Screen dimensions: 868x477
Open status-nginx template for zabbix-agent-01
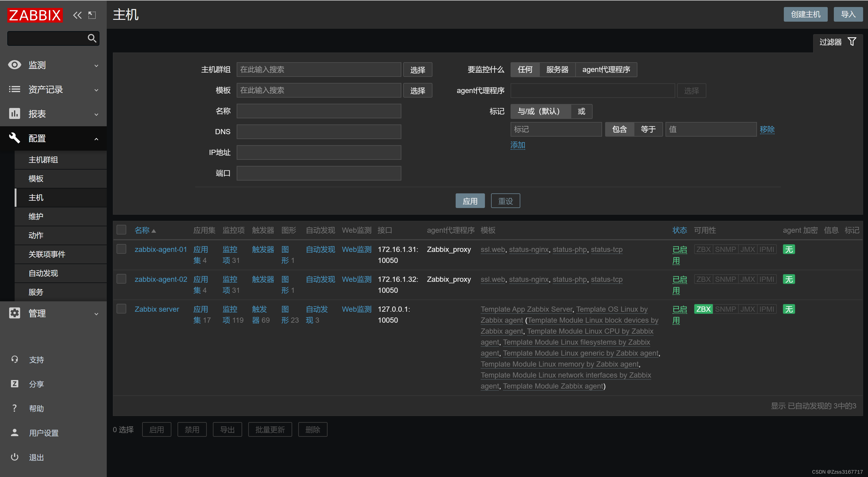click(x=529, y=249)
